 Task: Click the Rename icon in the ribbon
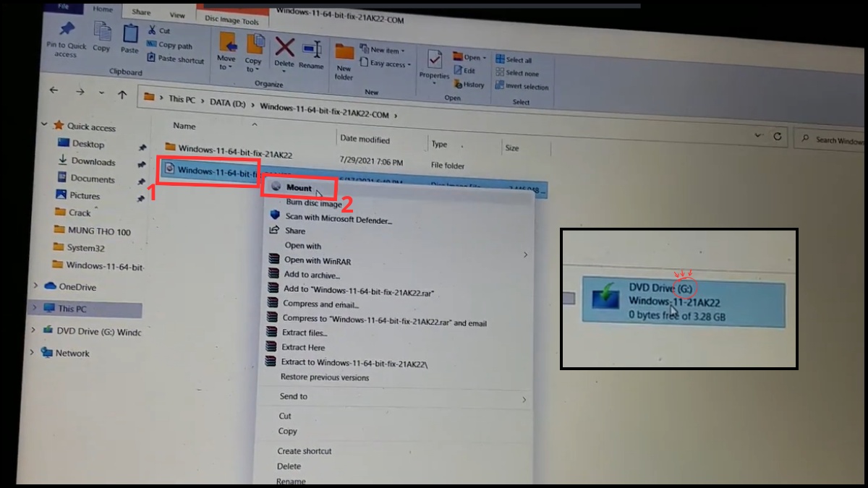312,50
